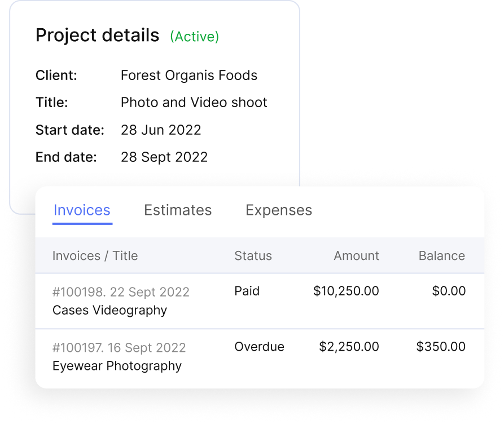Click the Balance column header
The width and height of the screenshot is (504, 424).
(441, 256)
